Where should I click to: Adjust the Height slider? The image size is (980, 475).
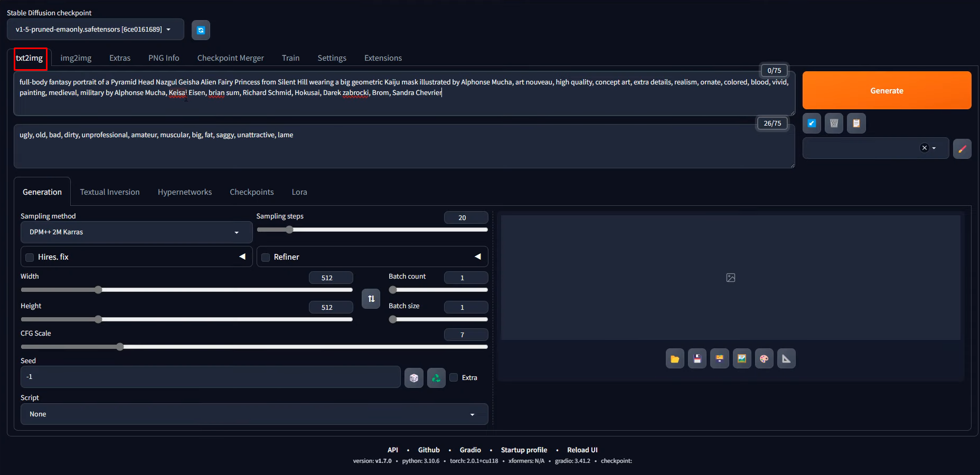[x=186, y=319]
